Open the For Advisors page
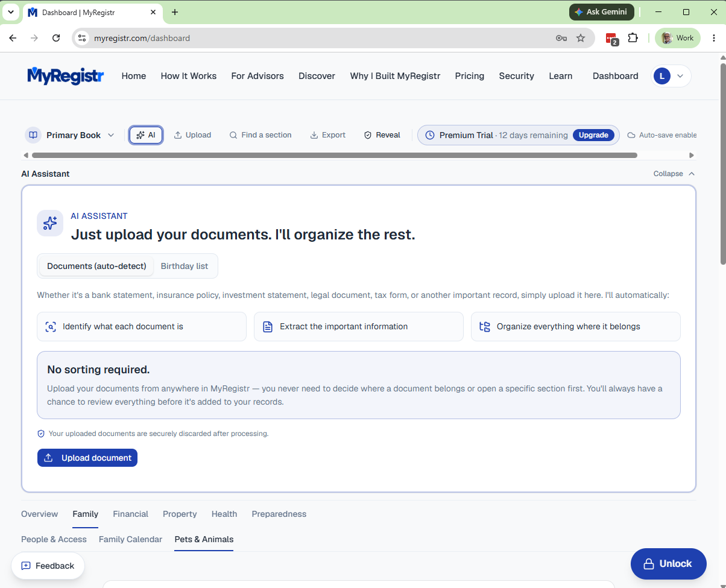The image size is (726, 588). tap(257, 76)
